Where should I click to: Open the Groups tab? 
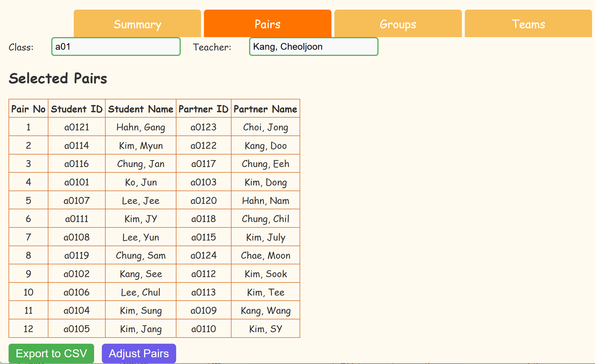[x=398, y=24]
